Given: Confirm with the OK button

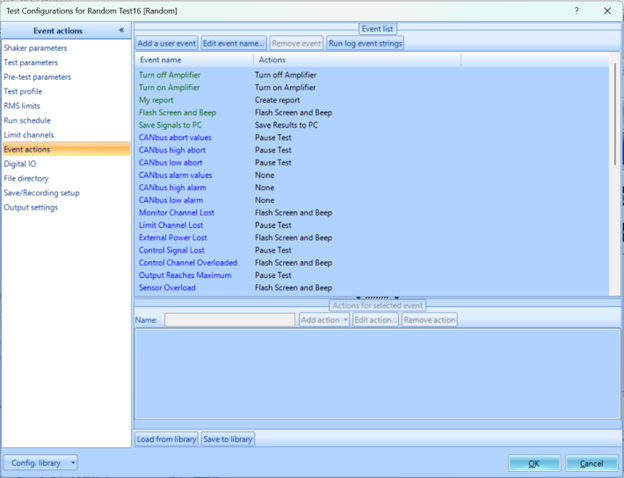Looking at the screenshot, I should tap(534, 463).
